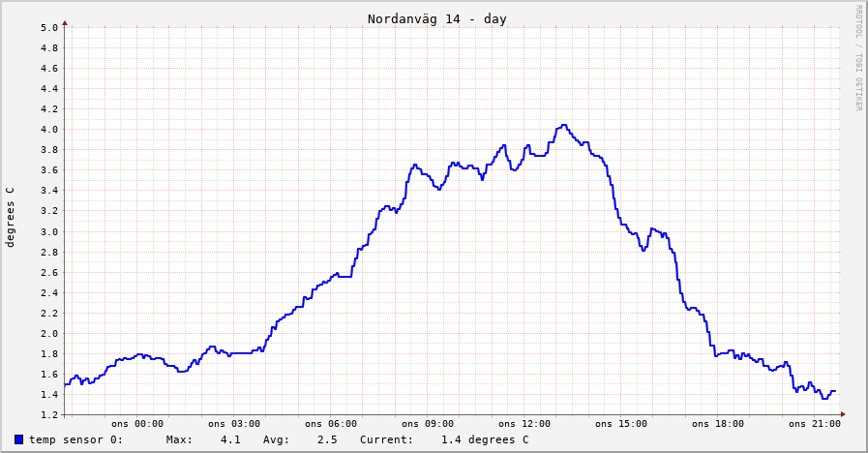Click the Max 4.1 value in legend
The height and width of the screenshot is (453, 868).
coord(229,439)
